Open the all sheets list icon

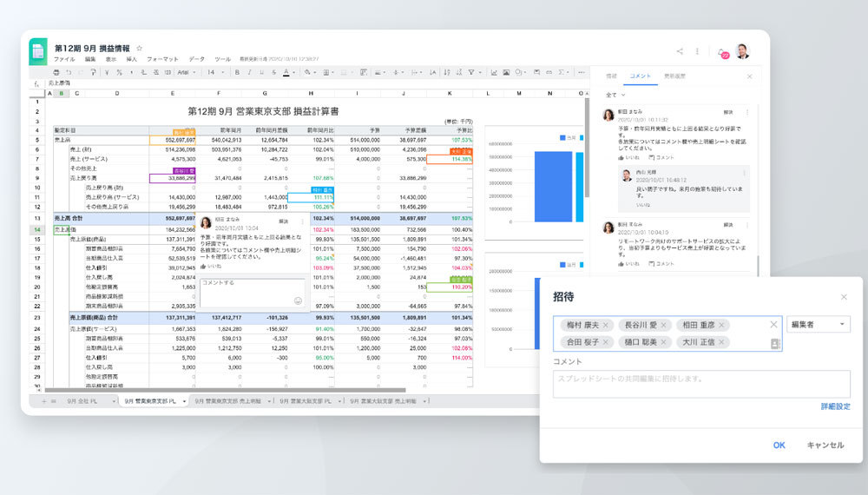point(54,401)
